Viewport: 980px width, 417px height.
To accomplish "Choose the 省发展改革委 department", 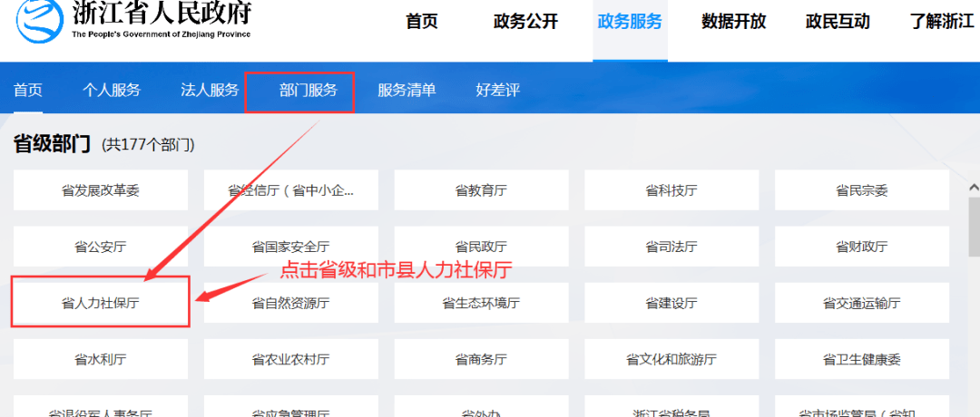I will (101, 190).
